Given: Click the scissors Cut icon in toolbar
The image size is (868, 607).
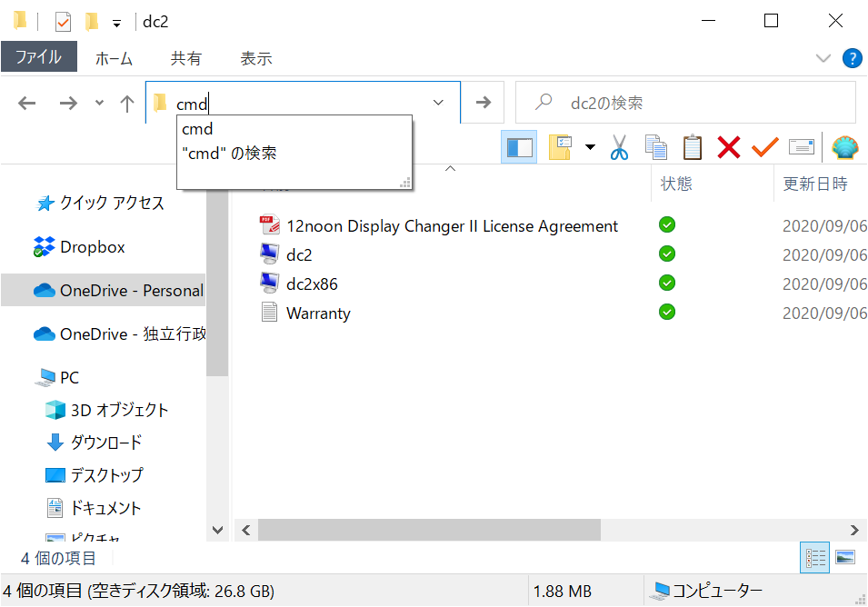Looking at the screenshot, I should [620, 148].
